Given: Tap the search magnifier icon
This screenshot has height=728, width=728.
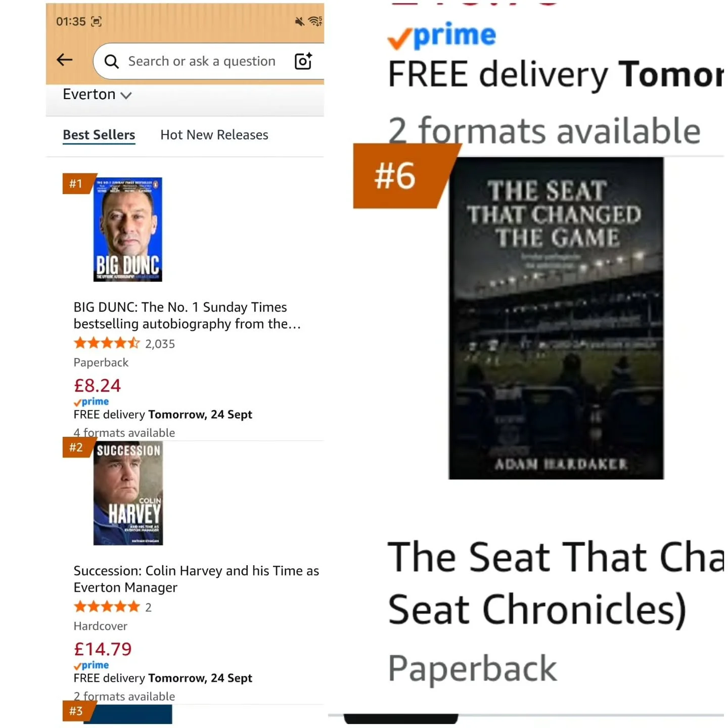Looking at the screenshot, I should point(111,62).
